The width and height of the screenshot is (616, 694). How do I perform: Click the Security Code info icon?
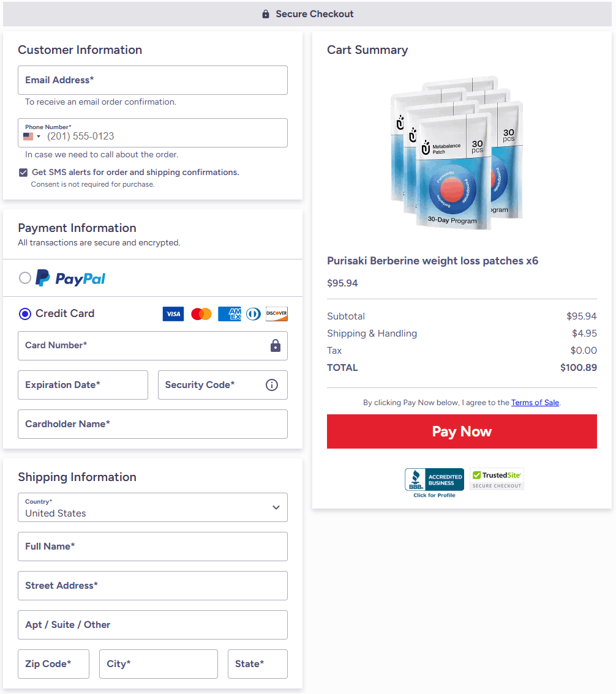(272, 385)
